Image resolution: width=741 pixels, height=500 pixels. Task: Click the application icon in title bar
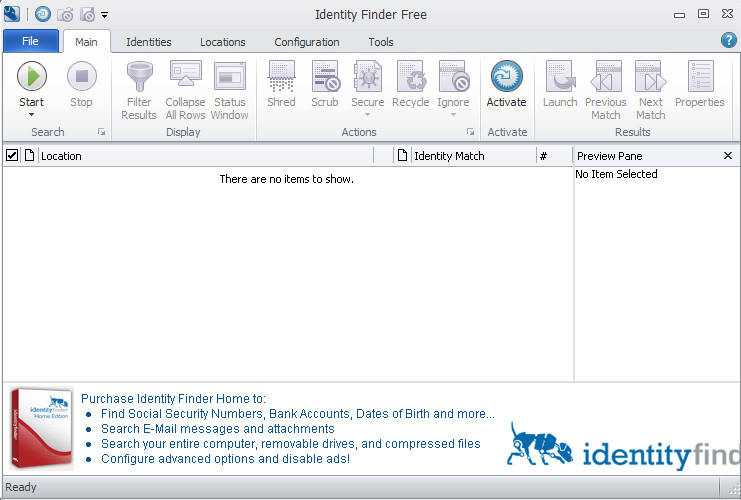[11, 13]
